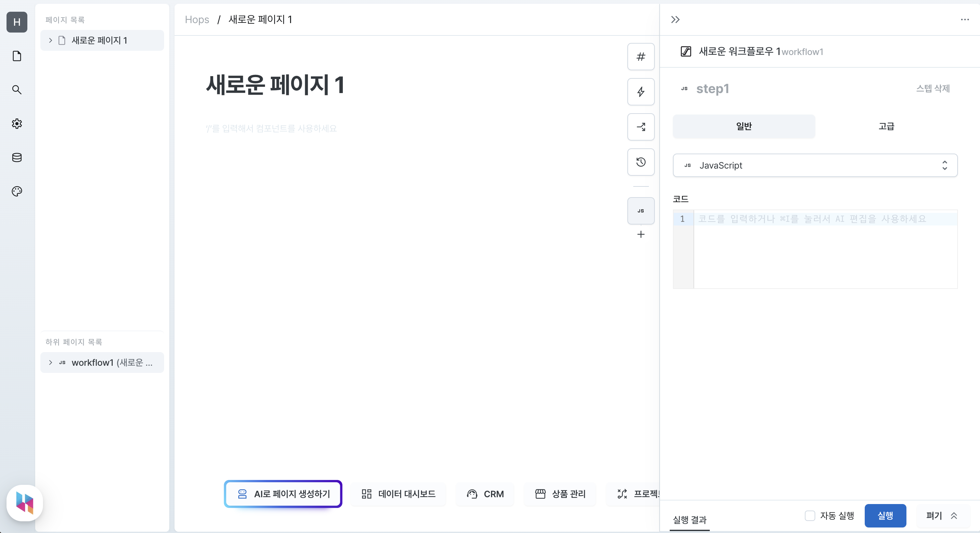Switch to the 일반 tab
The width and height of the screenshot is (980, 533).
click(x=744, y=126)
